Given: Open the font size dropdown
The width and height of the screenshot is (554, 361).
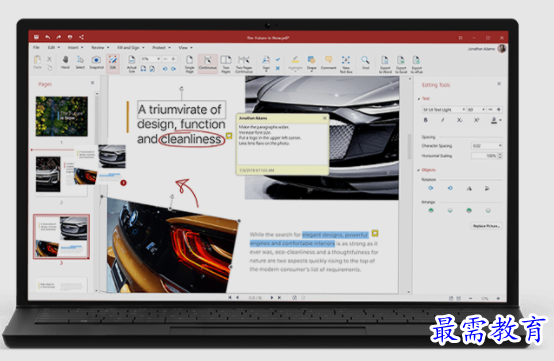Looking at the screenshot, I should click(483, 110).
